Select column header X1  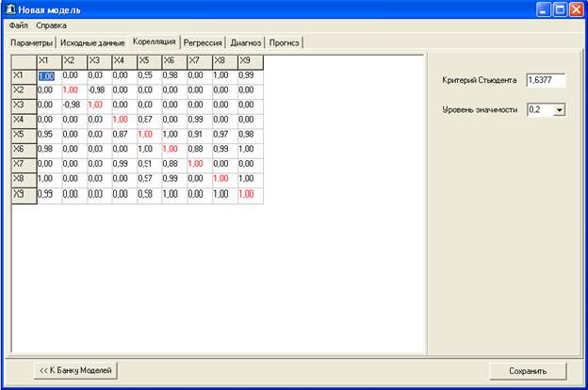pyautogui.click(x=49, y=62)
